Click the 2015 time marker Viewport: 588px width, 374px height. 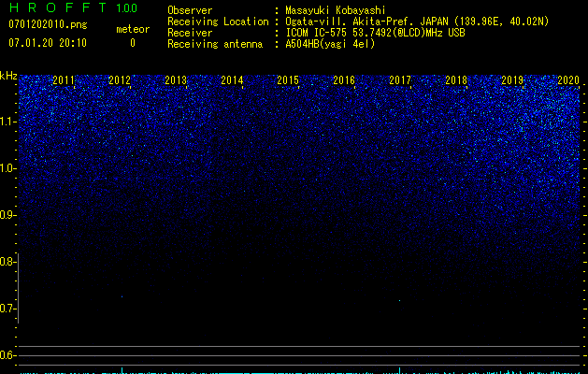288,79
